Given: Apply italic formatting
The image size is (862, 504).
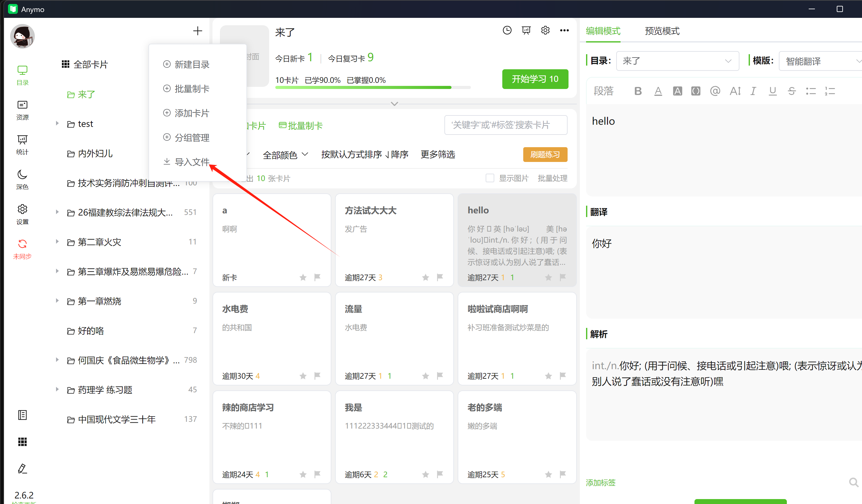Looking at the screenshot, I should tap(753, 91).
